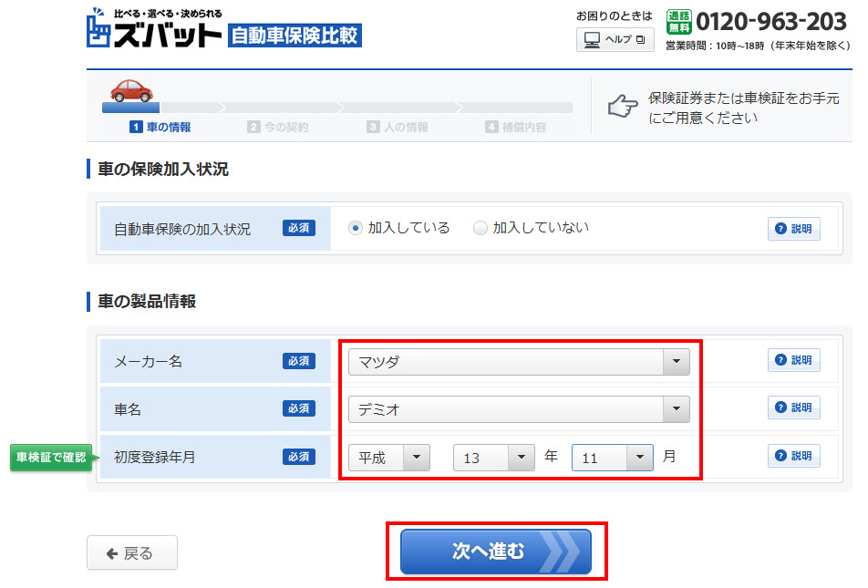The image size is (868, 588).
Task: Open explanation for first registration date
Action: [x=792, y=456]
